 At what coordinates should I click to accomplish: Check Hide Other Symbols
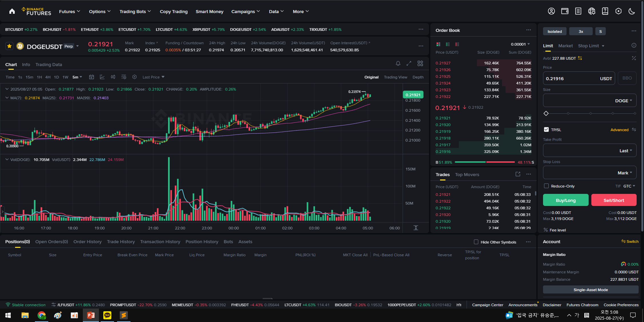[x=476, y=242]
